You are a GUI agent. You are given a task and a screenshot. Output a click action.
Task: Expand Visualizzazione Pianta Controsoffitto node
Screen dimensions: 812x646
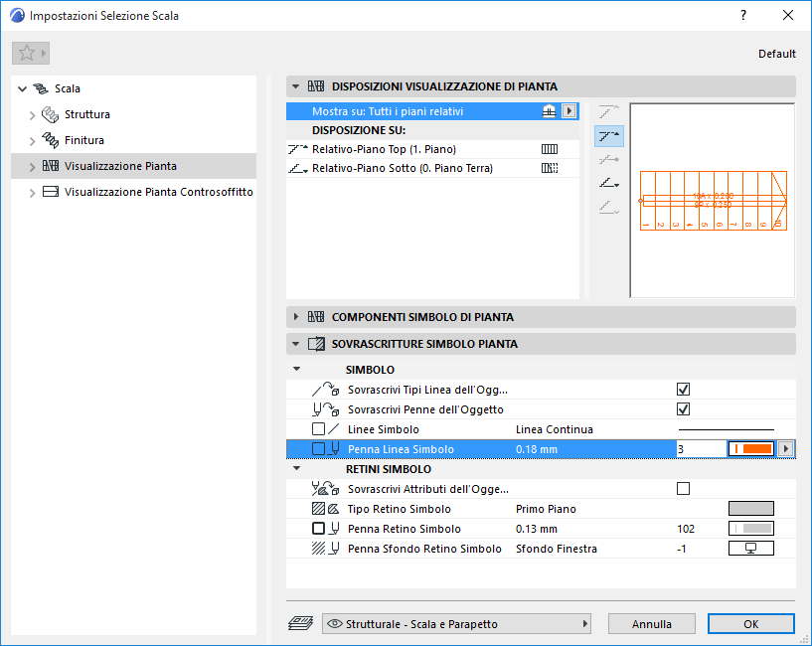(32, 193)
